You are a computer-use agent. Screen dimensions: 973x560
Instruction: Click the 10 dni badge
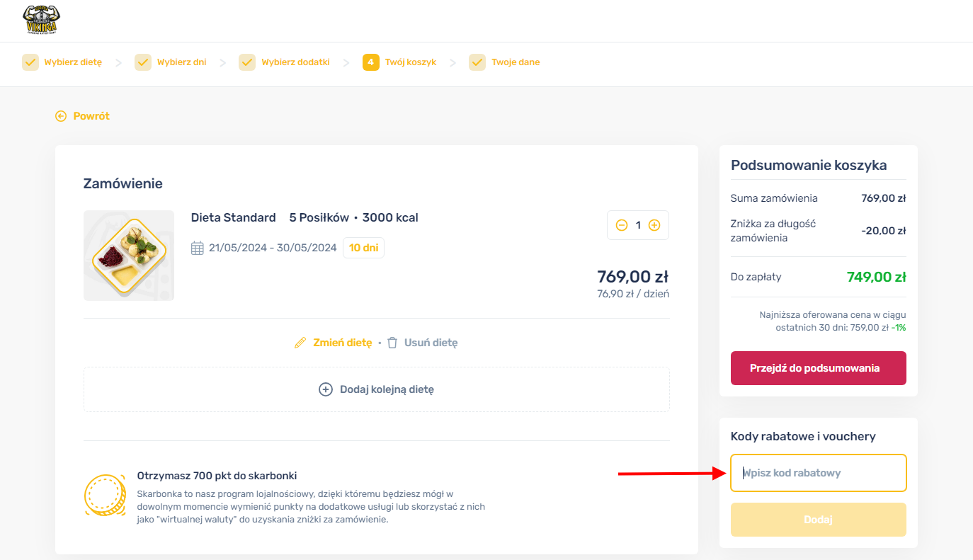(x=364, y=248)
